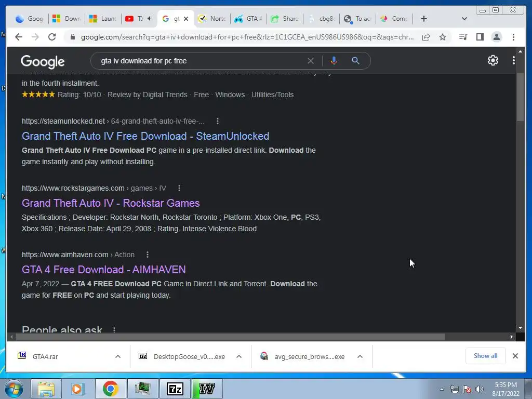Screen dimensions: 532x399
Task: Click the vertical scrollbar thumb
Action: pos(520,97)
